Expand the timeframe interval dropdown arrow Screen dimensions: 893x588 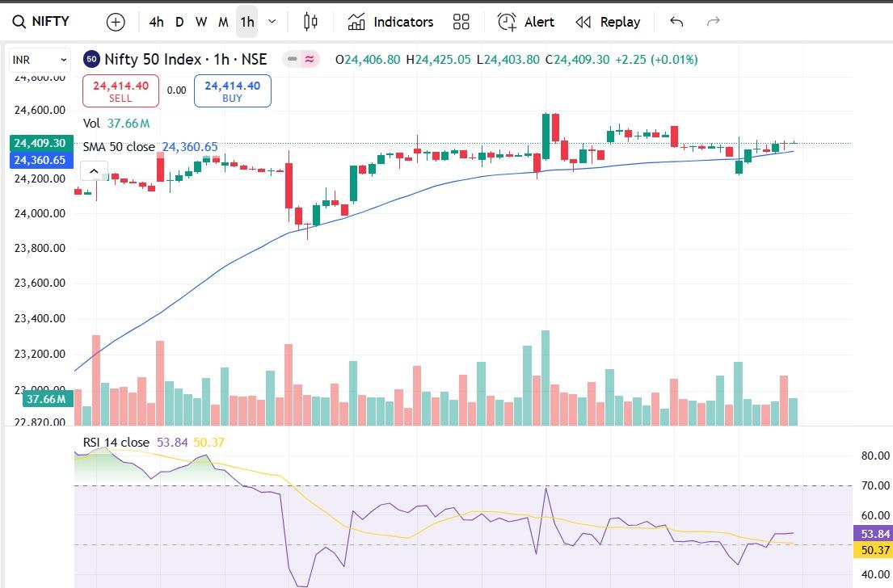pos(272,22)
